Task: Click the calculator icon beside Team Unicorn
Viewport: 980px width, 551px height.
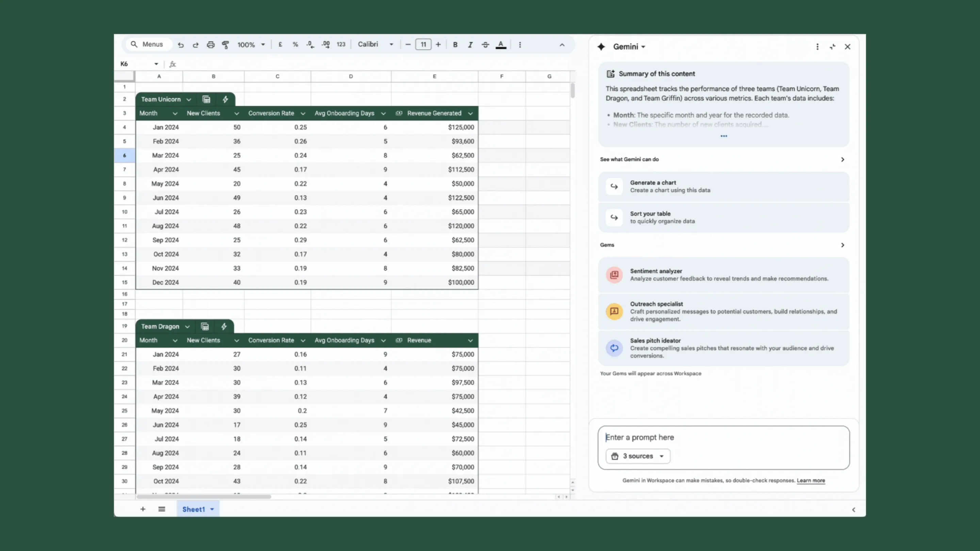Action: [x=206, y=99]
